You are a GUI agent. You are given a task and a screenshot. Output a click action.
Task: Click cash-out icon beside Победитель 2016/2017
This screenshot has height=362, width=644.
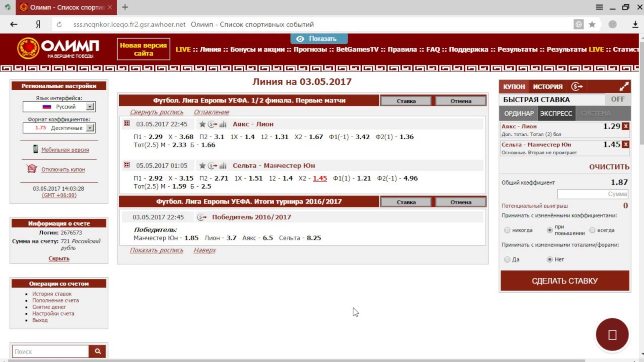pos(202,217)
